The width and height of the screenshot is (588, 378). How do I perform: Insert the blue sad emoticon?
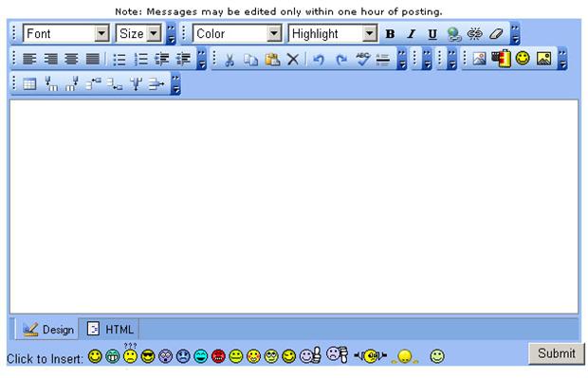click(x=183, y=356)
